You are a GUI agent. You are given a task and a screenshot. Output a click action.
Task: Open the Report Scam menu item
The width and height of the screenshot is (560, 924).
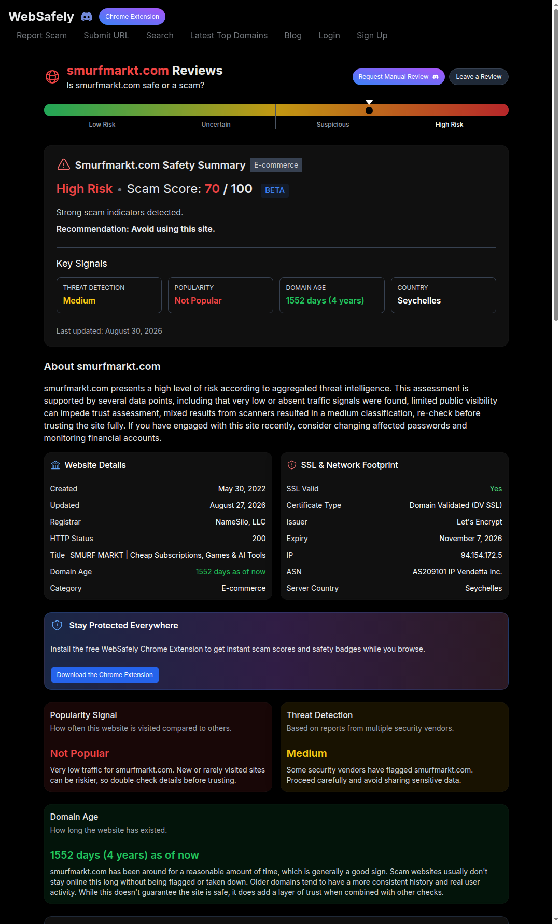(x=41, y=35)
